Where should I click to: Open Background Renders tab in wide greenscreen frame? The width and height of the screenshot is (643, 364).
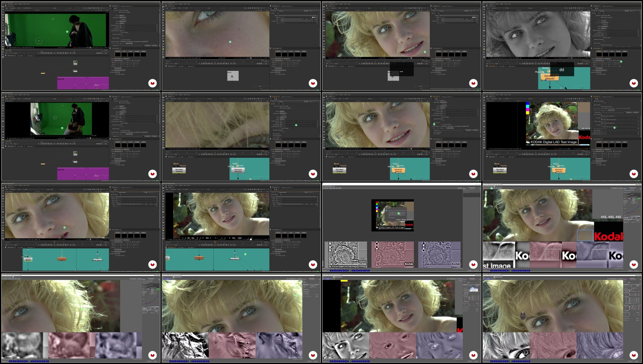coord(126,6)
